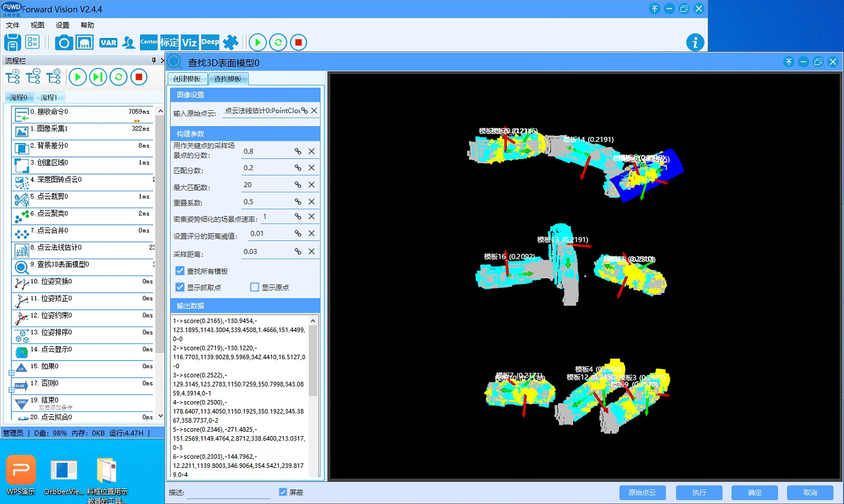Open the network port communication icon

pyautogui.click(x=84, y=42)
